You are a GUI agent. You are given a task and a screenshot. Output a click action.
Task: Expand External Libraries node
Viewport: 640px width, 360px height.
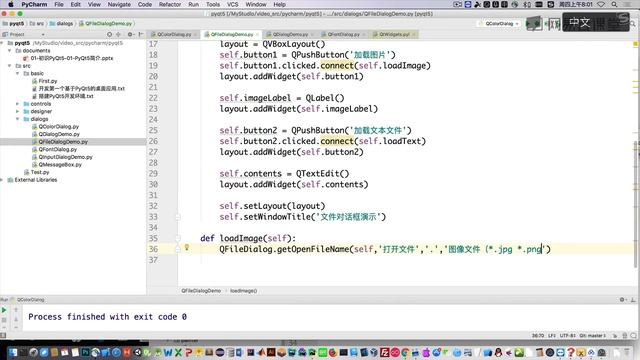[x=2, y=180]
